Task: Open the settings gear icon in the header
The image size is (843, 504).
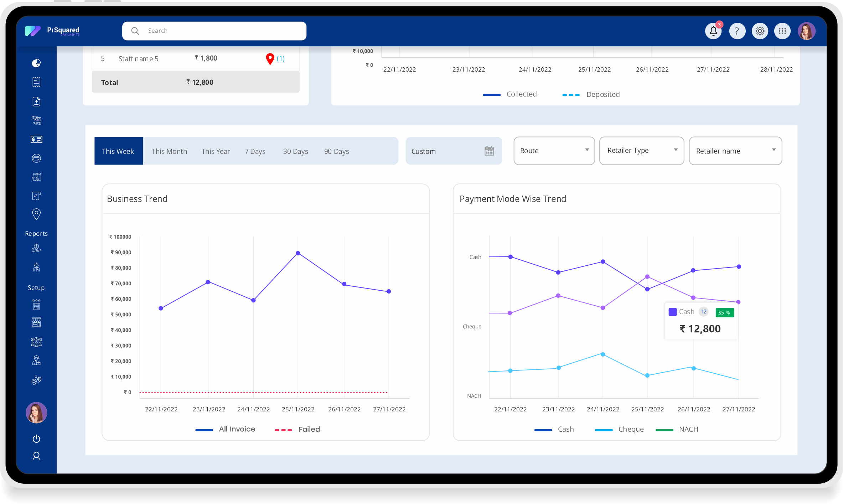Action: 760,31
